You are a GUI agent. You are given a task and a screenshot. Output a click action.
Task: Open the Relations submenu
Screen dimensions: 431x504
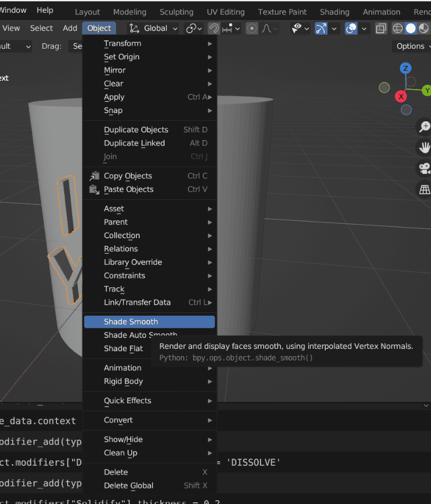[150, 249]
